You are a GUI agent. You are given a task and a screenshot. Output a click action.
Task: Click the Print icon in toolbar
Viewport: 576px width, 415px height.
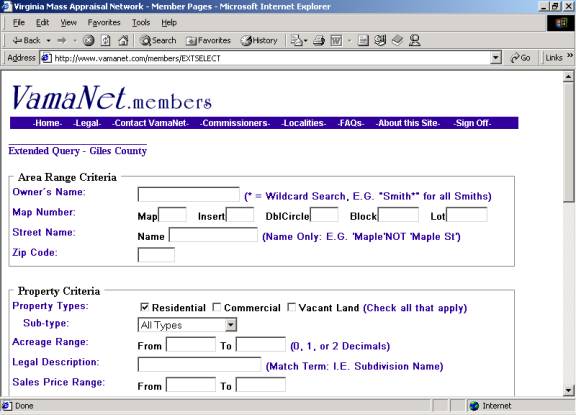[319, 40]
